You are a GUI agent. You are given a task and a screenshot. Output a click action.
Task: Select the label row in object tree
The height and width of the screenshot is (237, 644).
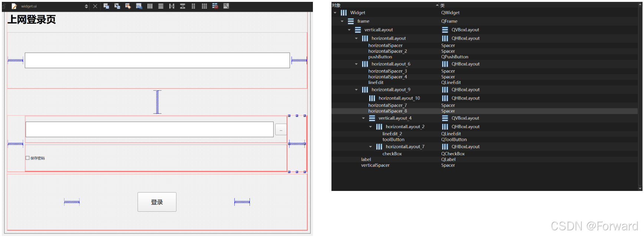(484, 159)
